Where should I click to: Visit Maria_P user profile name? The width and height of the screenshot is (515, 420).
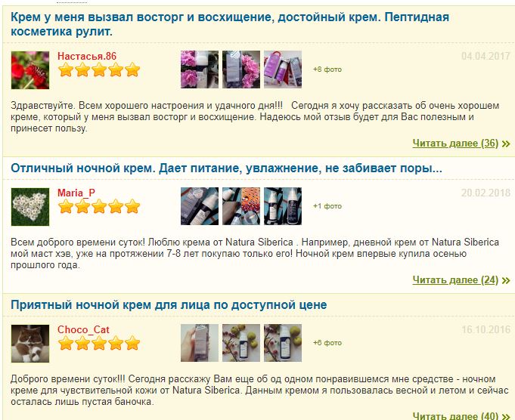tap(76, 193)
